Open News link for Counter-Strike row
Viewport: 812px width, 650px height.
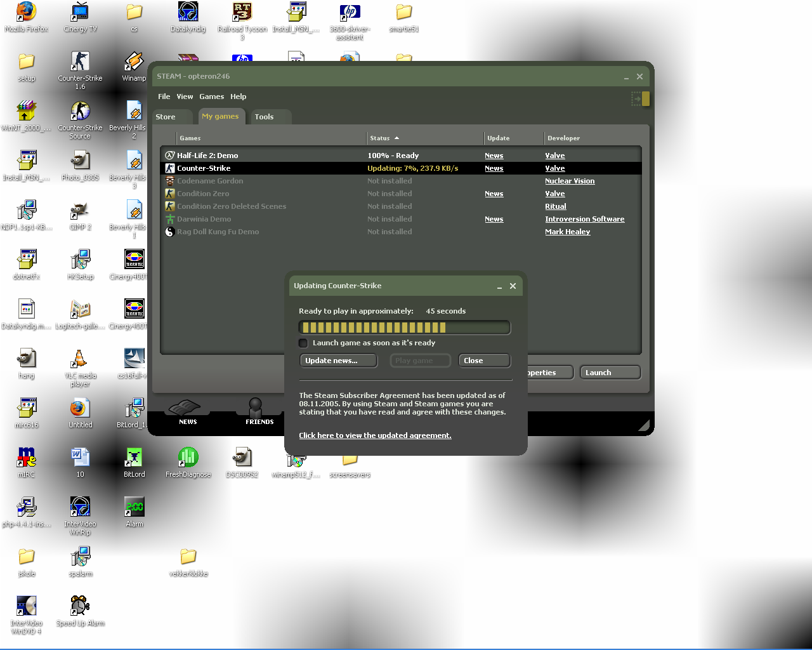494,168
